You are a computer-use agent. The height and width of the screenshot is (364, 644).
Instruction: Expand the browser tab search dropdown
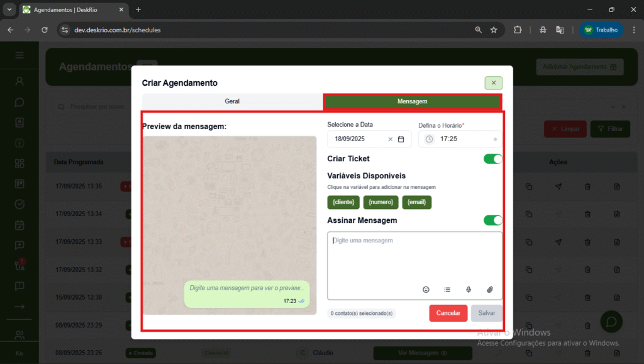(9, 9)
